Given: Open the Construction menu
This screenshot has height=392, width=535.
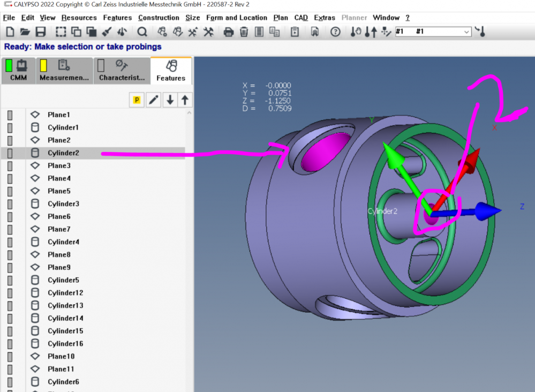Looking at the screenshot, I should point(159,18).
